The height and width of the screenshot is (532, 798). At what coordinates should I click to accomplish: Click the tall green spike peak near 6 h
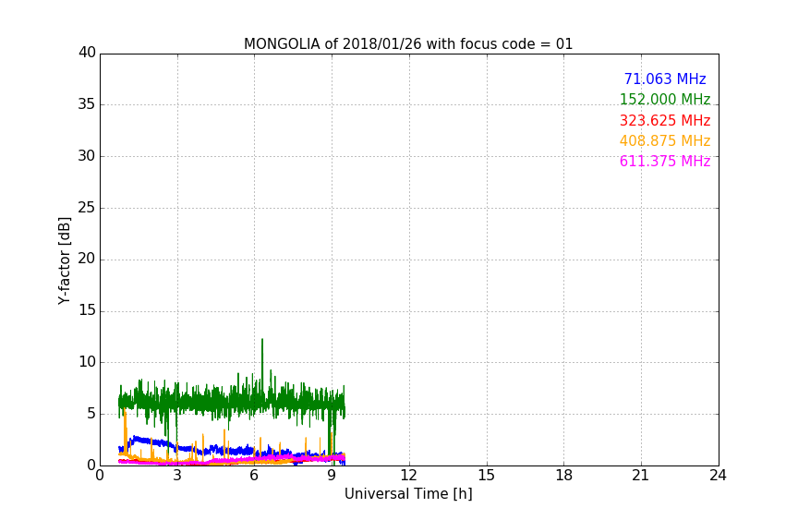262,340
